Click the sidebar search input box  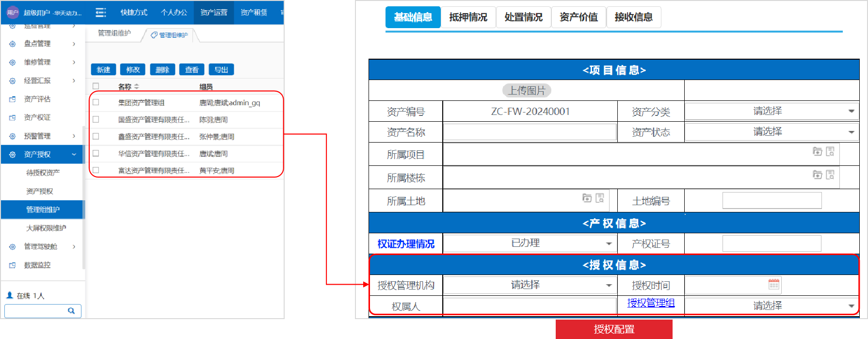point(43,311)
